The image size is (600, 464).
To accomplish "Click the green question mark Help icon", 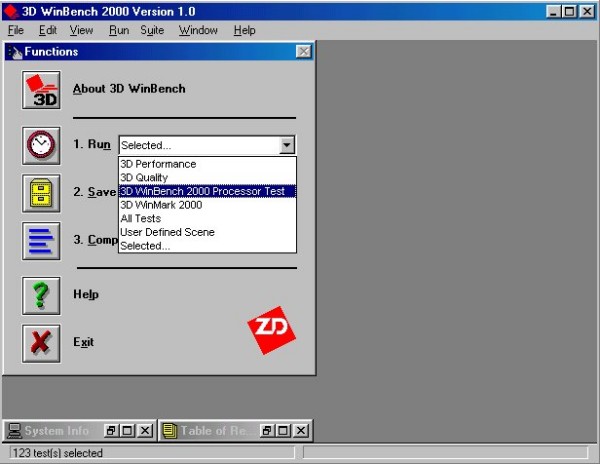I will (x=41, y=296).
